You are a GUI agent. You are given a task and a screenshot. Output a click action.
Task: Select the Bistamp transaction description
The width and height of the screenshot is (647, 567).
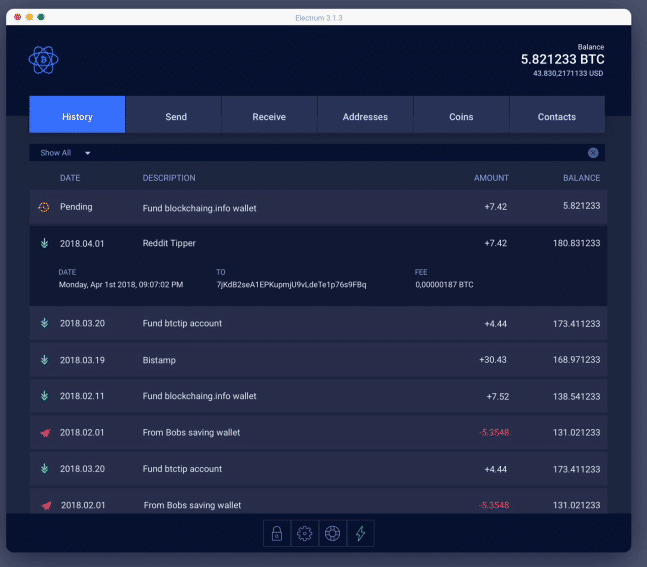159,360
